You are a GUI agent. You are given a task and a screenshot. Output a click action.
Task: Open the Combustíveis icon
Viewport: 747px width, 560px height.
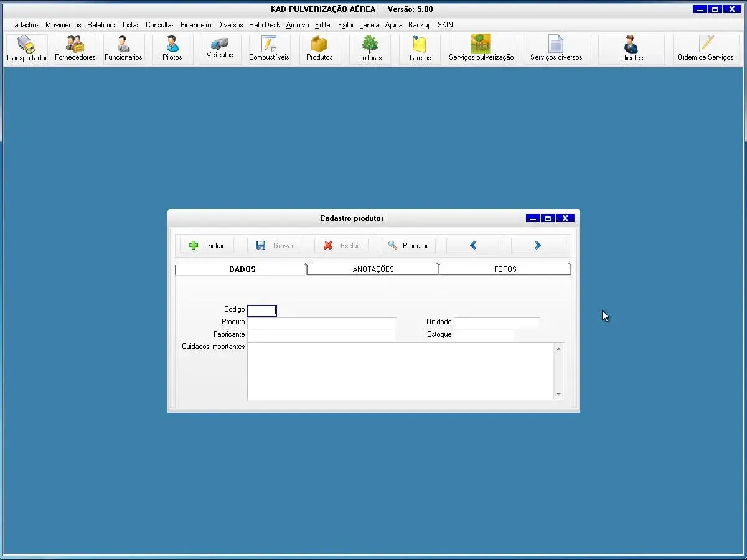coord(269,49)
